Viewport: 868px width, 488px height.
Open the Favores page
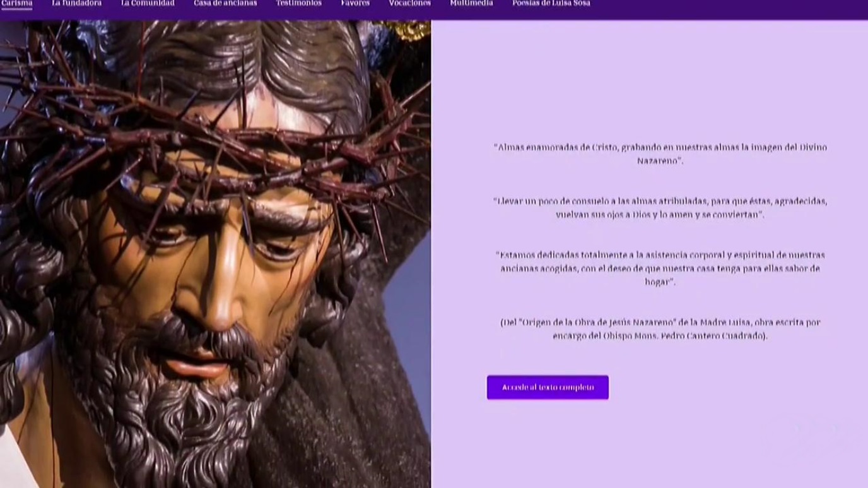click(x=355, y=3)
